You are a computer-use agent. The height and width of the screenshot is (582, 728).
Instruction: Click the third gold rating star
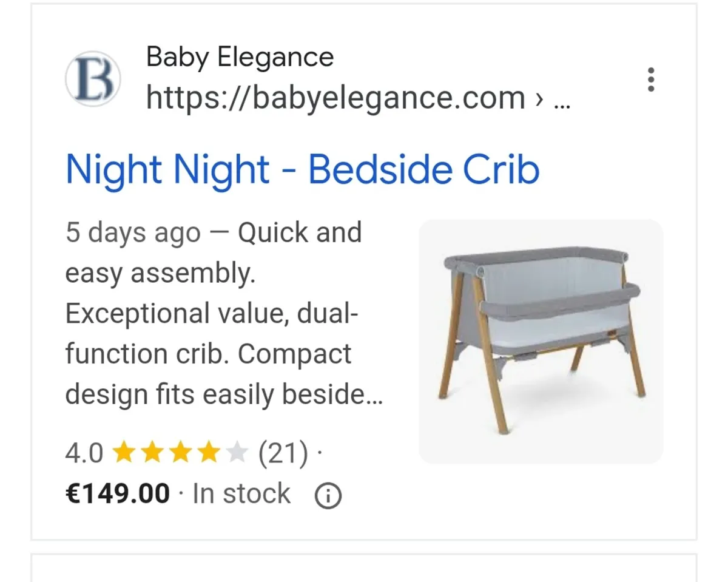pos(181,453)
